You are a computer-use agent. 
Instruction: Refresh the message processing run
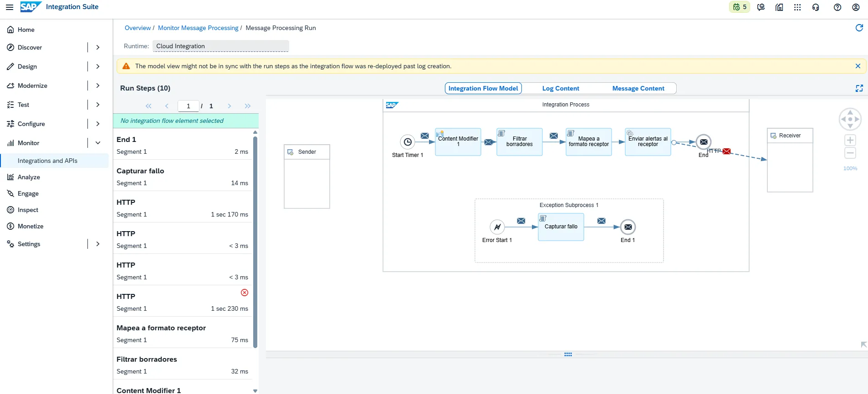click(859, 28)
